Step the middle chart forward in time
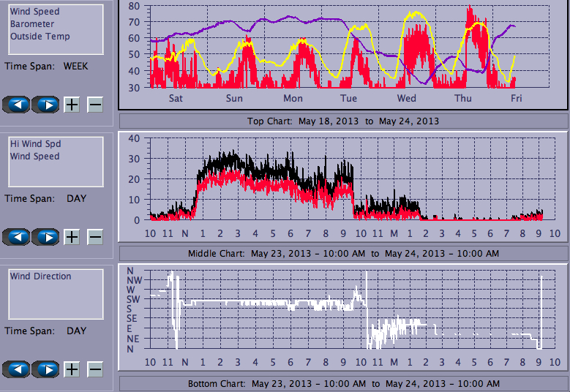The width and height of the screenshot is (570, 392). tap(45, 237)
